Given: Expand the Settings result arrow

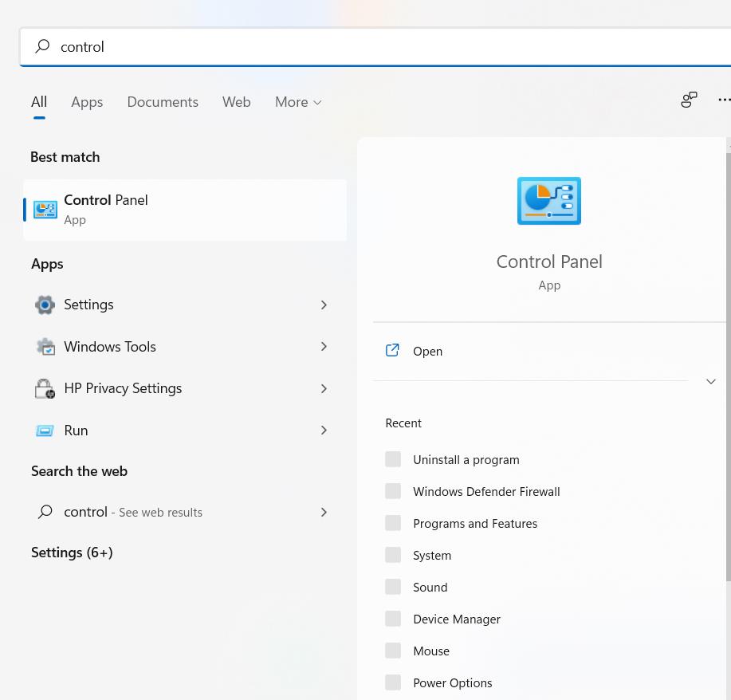Looking at the screenshot, I should (324, 305).
